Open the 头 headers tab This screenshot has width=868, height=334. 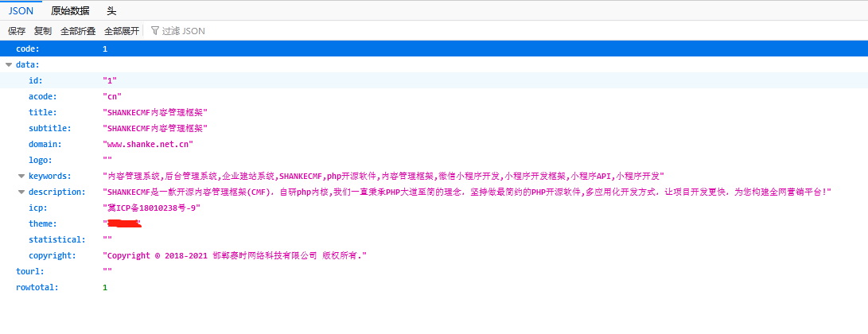[112, 10]
